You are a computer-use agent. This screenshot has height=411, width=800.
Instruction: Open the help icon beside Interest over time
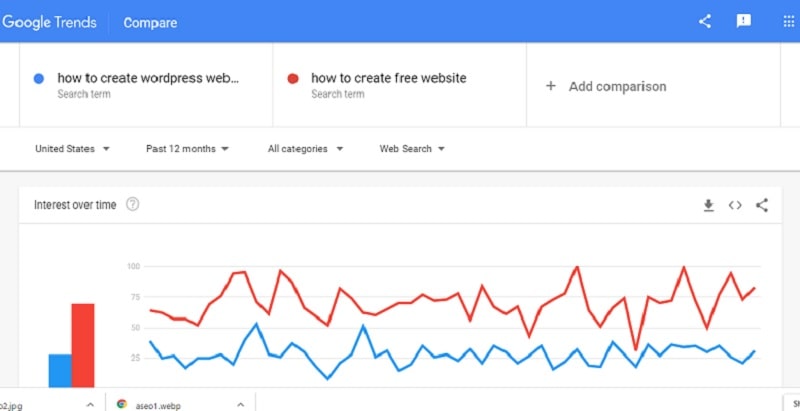point(133,204)
